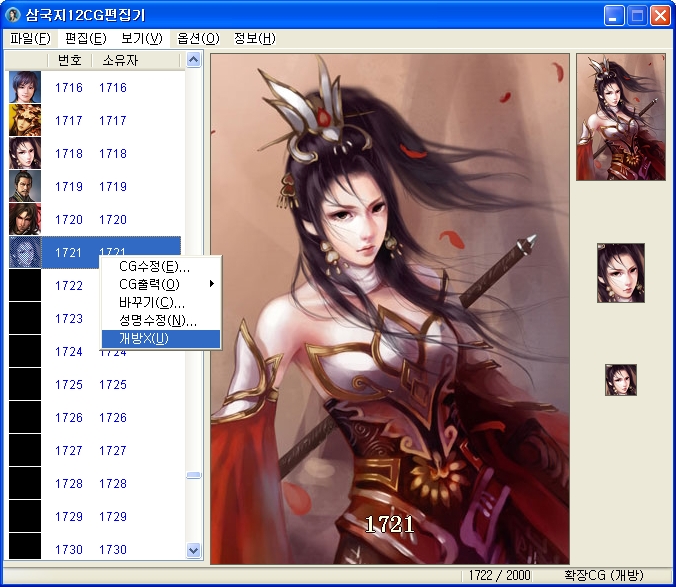Select black thumbnail of row 1730
Screen dimensions: 676x587
point(25,546)
